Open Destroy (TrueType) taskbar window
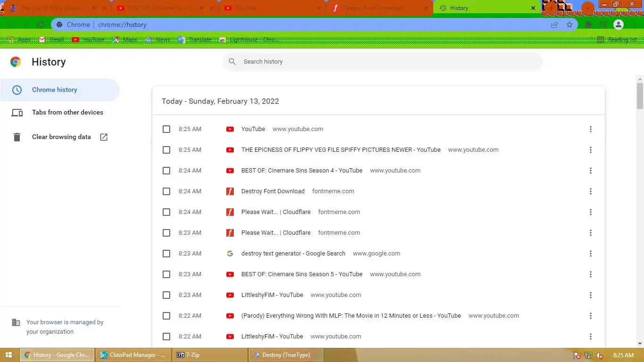 point(286,355)
